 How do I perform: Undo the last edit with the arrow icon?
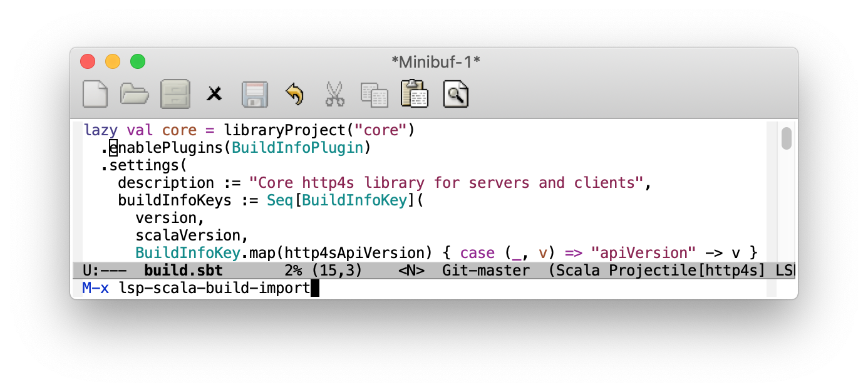(x=294, y=93)
